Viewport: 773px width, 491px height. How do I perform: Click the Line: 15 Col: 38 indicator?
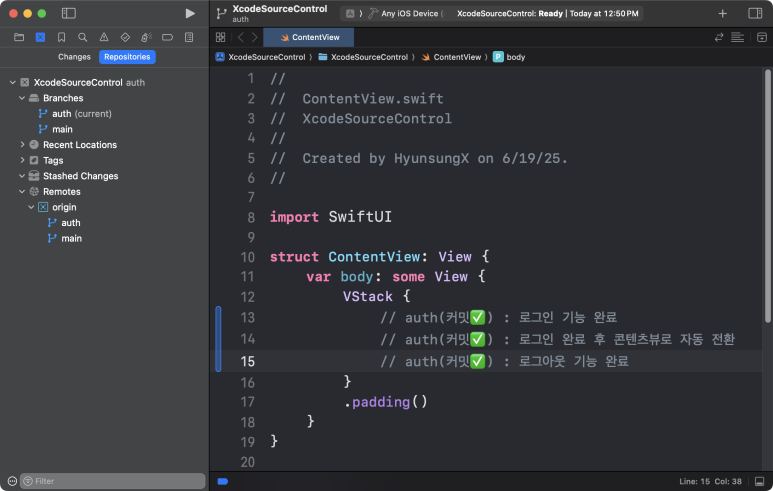(710, 481)
